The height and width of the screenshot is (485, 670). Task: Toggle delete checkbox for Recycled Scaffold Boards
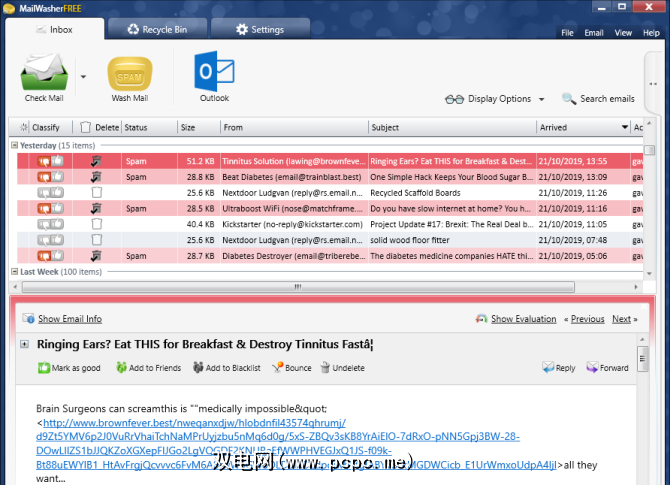[x=97, y=193]
